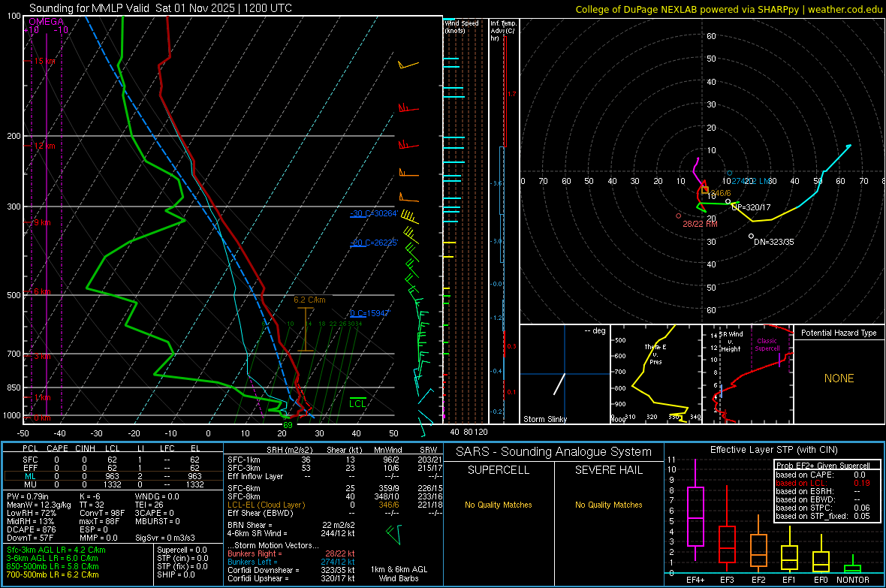Click the sounding title 'Sounding for MMLP Valid'

tap(90, 8)
